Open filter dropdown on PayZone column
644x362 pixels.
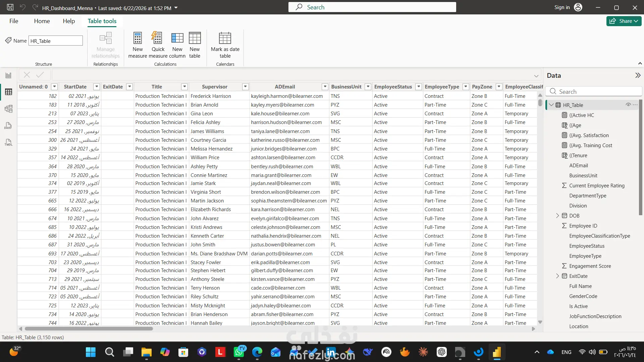[499, 87]
